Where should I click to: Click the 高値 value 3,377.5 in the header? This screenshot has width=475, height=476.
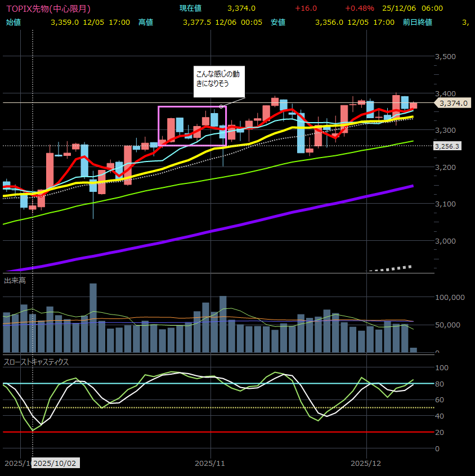[x=197, y=23]
